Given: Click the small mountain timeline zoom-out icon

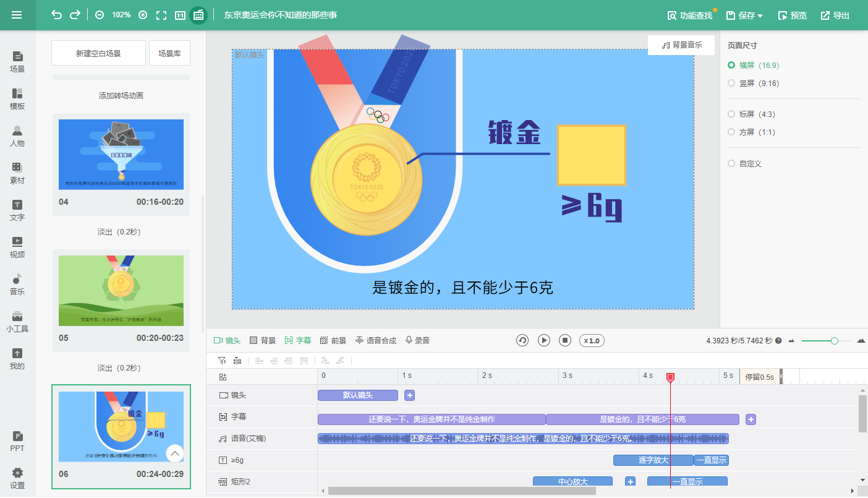Looking at the screenshot, I should (x=791, y=341).
